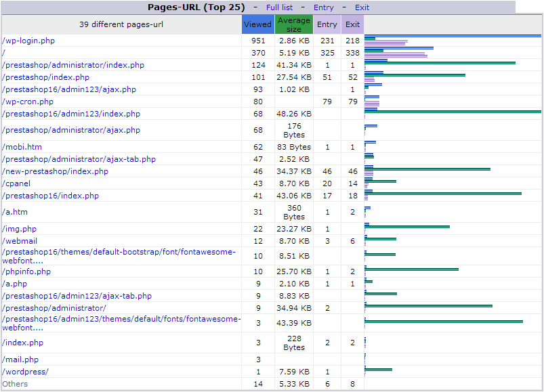Click the /prestashop/index.php URL
Image resolution: width=544 pixels, height=392 pixels.
pos(45,77)
